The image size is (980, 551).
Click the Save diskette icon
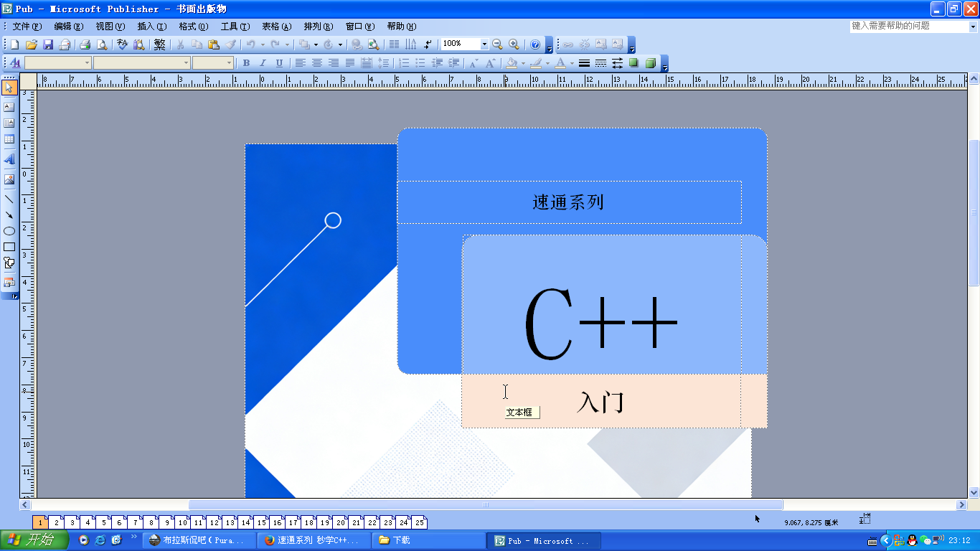click(48, 44)
